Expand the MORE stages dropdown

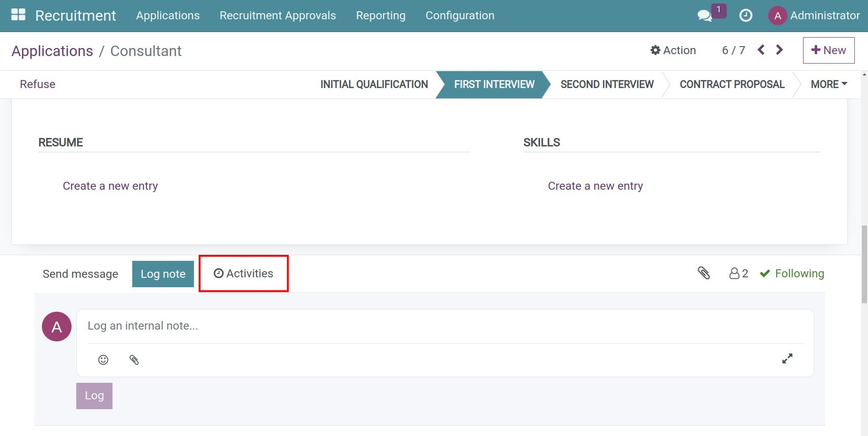click(x=828, y=84)
